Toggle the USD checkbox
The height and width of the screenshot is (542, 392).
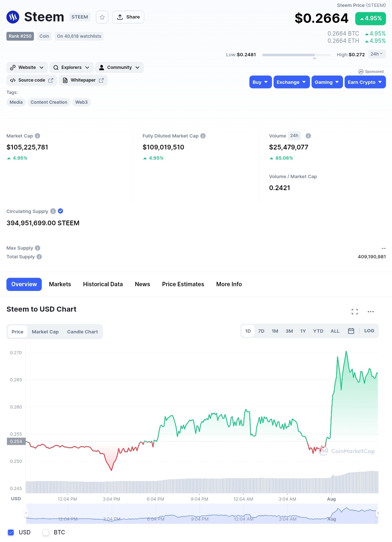(x=11, y=532)
